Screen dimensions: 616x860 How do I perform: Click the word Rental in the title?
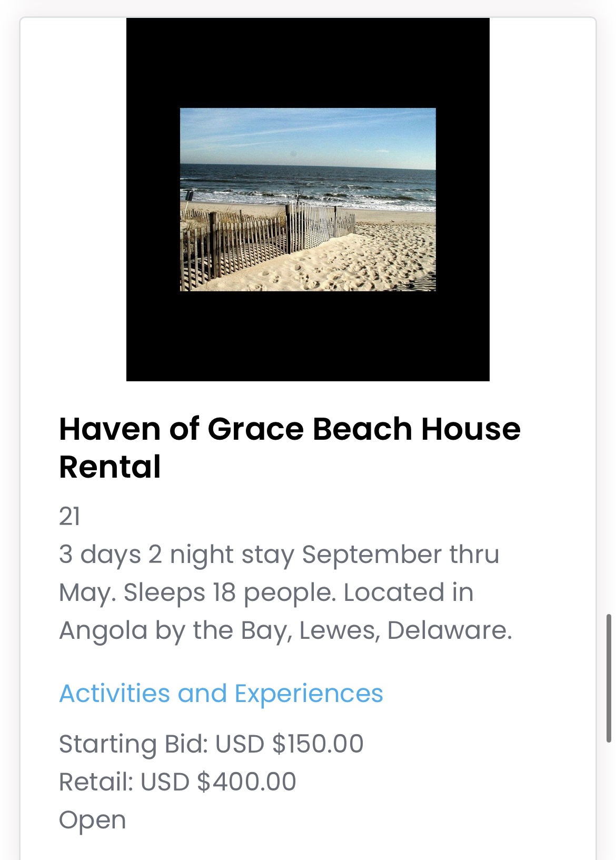(x=110, y=467)
